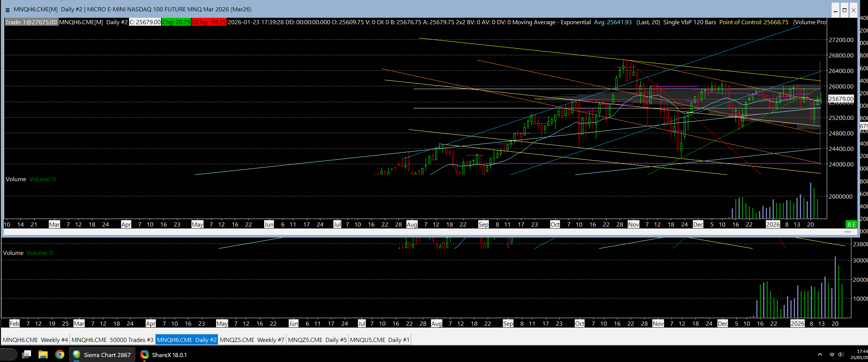This screenshot has width=868, height=362.
Task: Open the chart window hamburger menu
Action: [x=7, y=10]
